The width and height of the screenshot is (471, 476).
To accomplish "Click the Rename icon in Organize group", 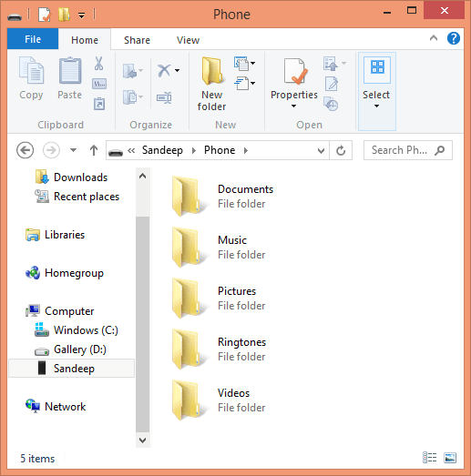I will (164, 97).
